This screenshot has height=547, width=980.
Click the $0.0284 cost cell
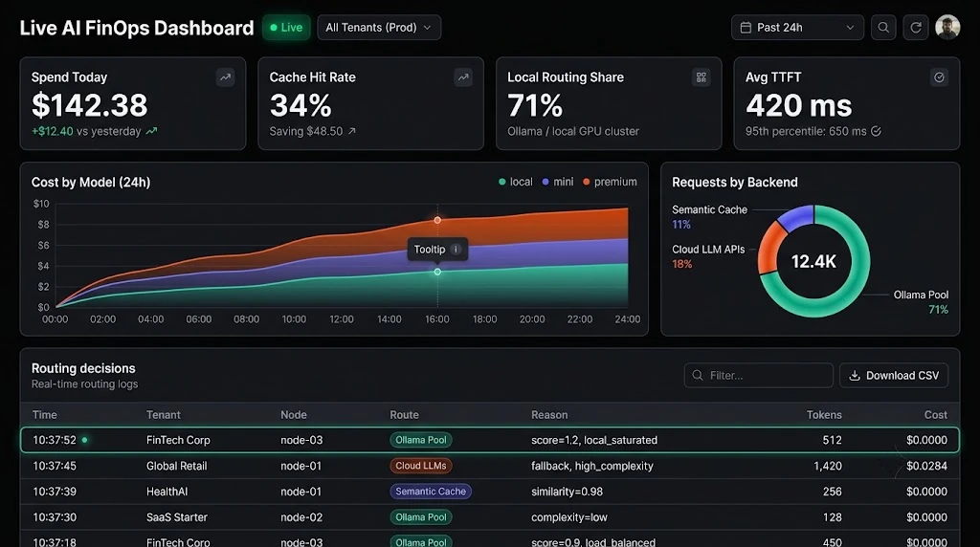tap(926, 466)
